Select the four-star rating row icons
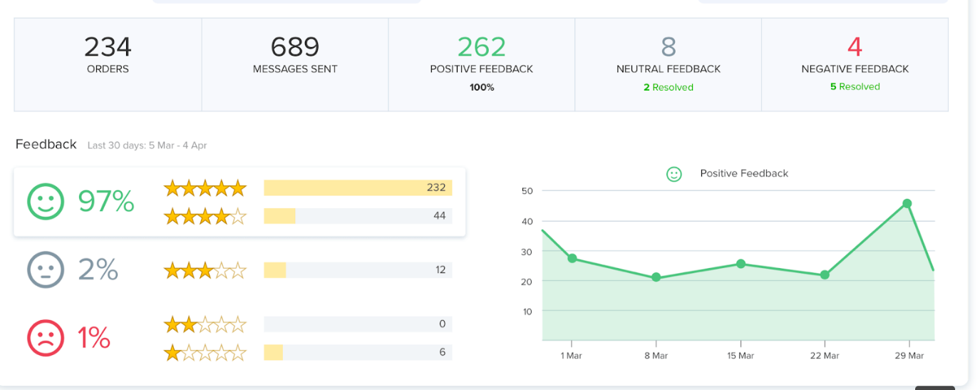The image size is (980, 390). [205, 216]
